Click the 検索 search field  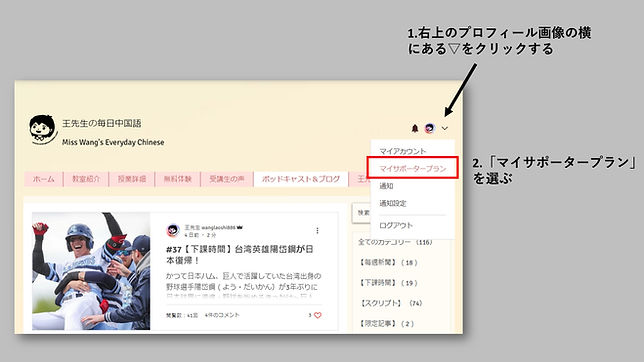(x=361, y=213)
